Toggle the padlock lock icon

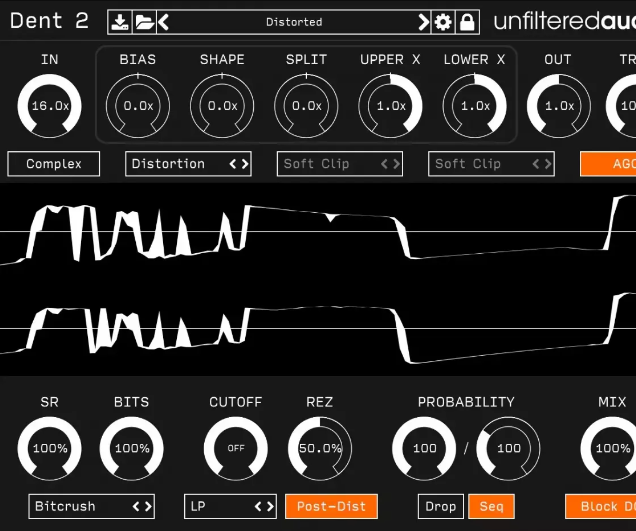467,22
